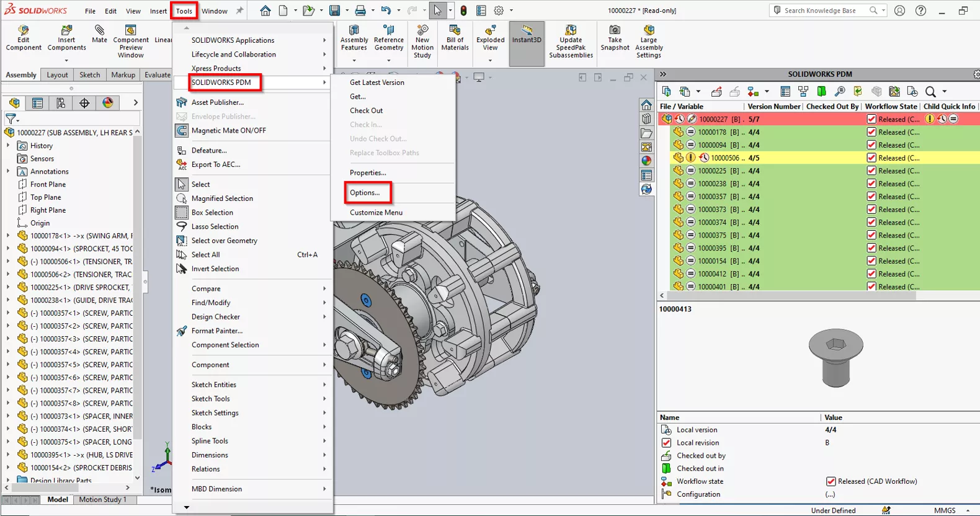Image resolution: width=980 pixels, height=516 pixels.
Task: Select the Mate tool
Action: tap(99, 34)
